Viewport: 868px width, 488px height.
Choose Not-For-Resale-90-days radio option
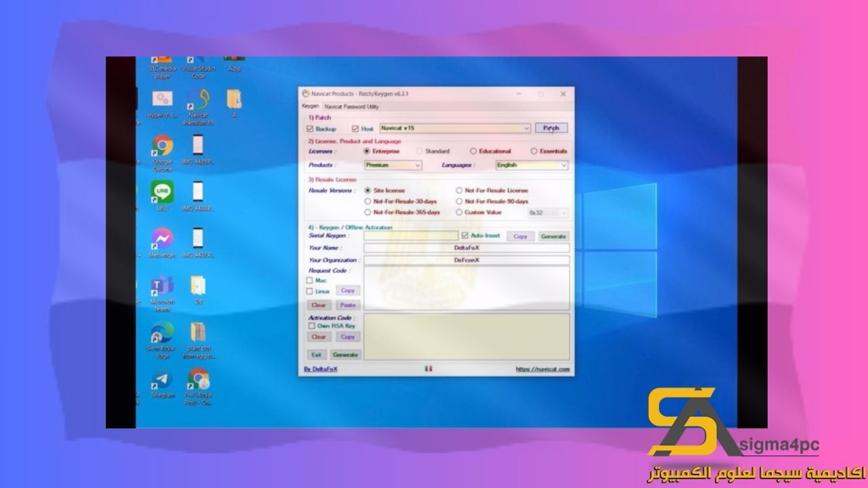pos(459,201)
